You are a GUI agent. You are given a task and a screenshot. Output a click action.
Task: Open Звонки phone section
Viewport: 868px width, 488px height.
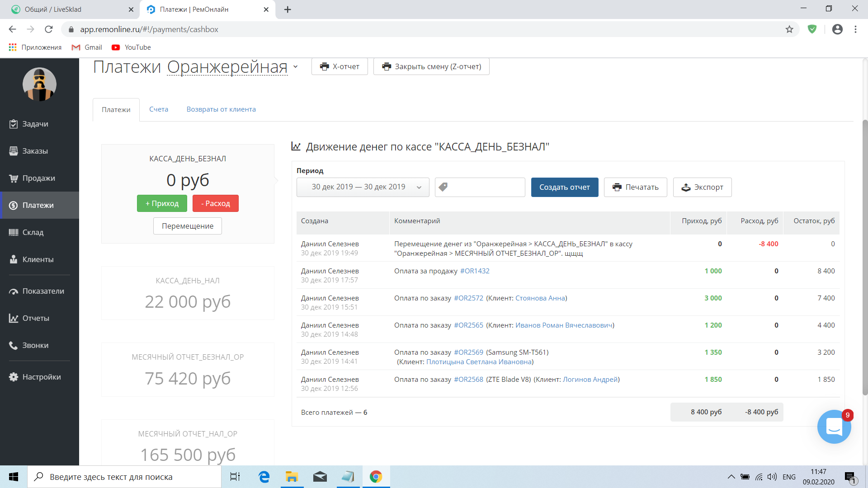(35, 345)
